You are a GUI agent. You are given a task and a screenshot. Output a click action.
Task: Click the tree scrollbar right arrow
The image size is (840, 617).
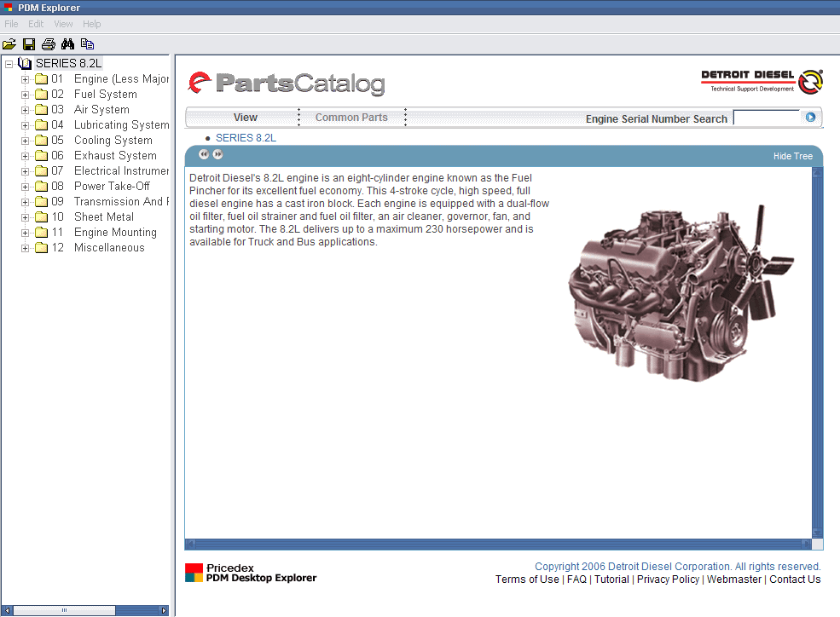[164, 610]
